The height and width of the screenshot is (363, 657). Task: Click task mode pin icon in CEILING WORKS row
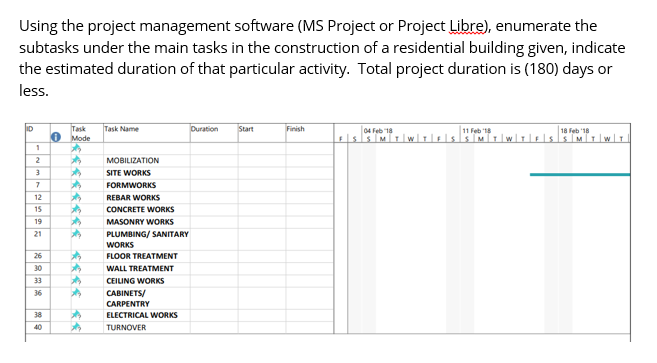coord(76,280)
